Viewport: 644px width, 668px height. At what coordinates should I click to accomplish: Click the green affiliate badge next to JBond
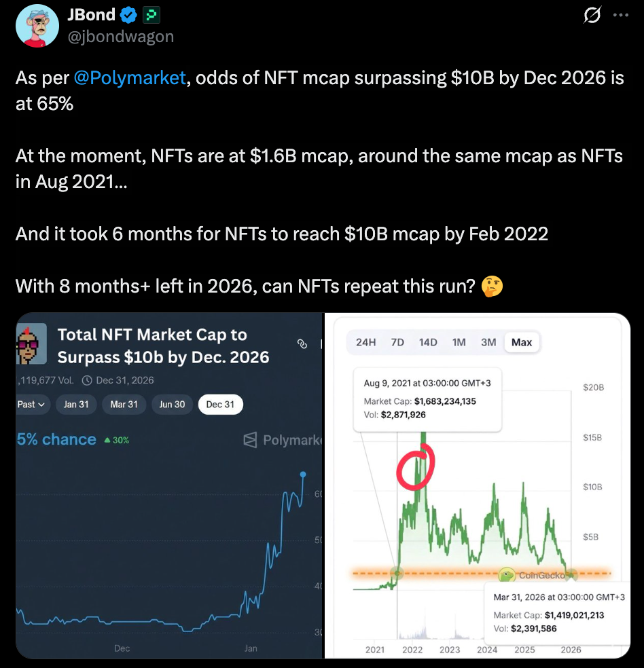click(x=151, y=14)
